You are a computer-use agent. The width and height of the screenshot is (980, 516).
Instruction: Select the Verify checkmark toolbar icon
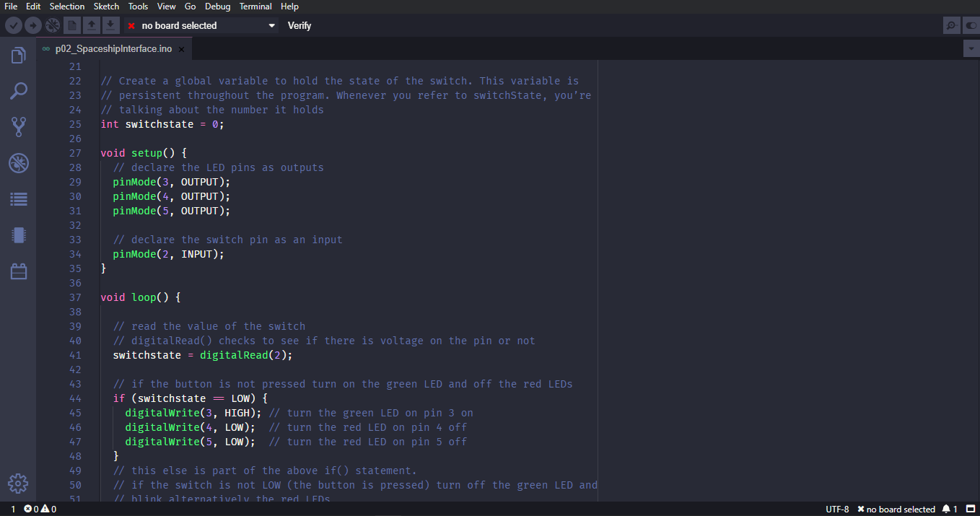tap(14, 25)
